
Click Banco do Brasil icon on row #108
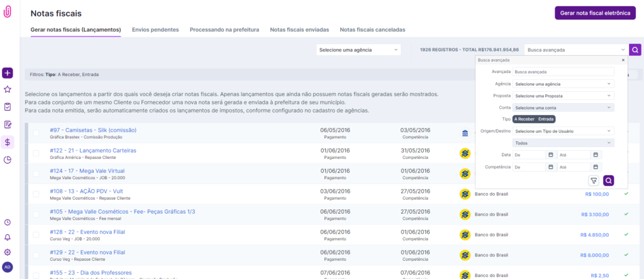click(x=465, y=194)
